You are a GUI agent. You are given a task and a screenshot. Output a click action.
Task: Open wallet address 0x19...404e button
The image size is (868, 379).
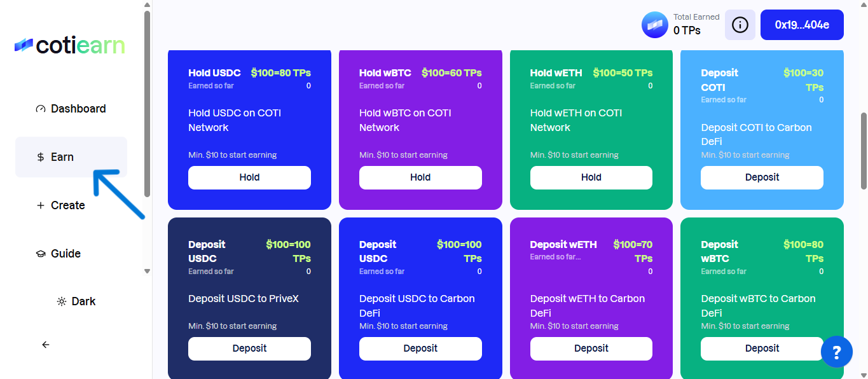tap(802, 25)
